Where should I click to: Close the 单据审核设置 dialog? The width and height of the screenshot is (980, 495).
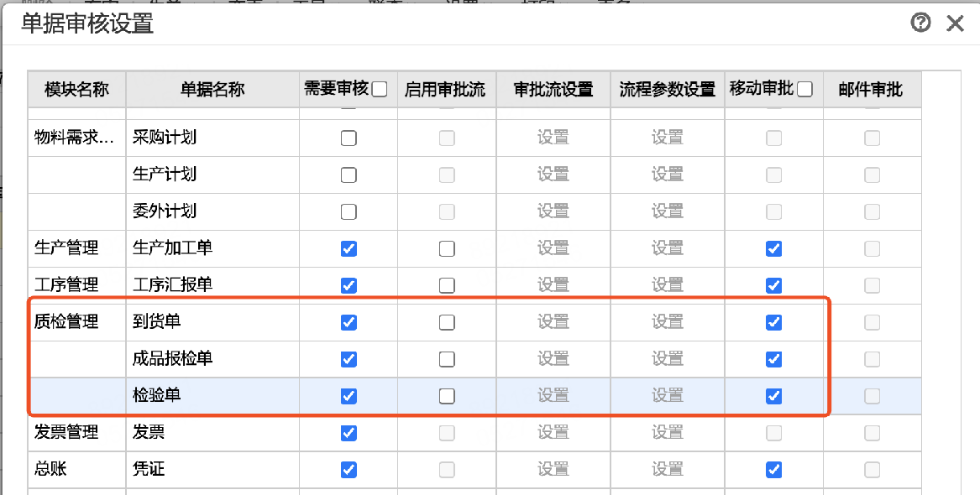pos(955,23)
